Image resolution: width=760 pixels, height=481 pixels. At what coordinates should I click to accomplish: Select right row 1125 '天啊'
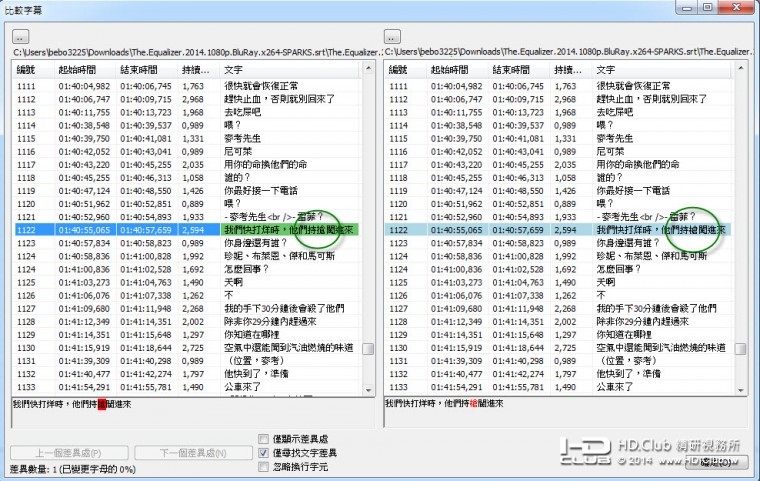click(x=559, y=282)
